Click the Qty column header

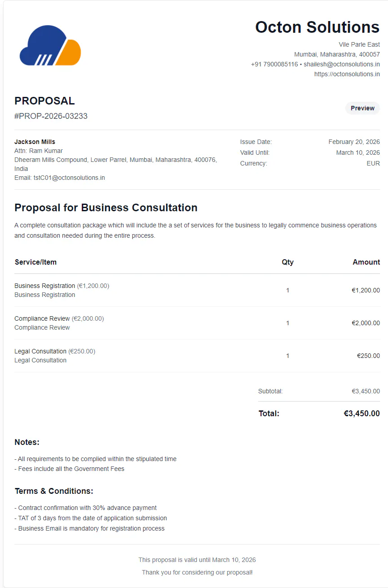pyautogui.click(x=287, y=262)
